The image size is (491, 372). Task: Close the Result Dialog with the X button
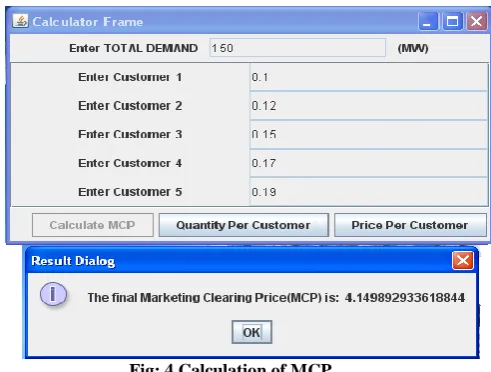[x=463, y=260]
